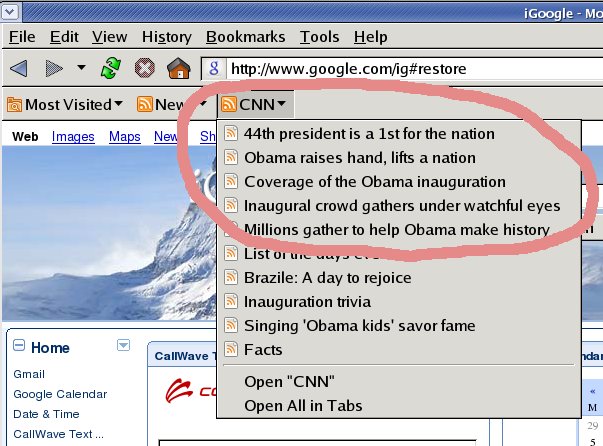Open the navigation history dropdown arrow
Image resolution: width=603 pixels, height=446 pixels.
point(81,67)
